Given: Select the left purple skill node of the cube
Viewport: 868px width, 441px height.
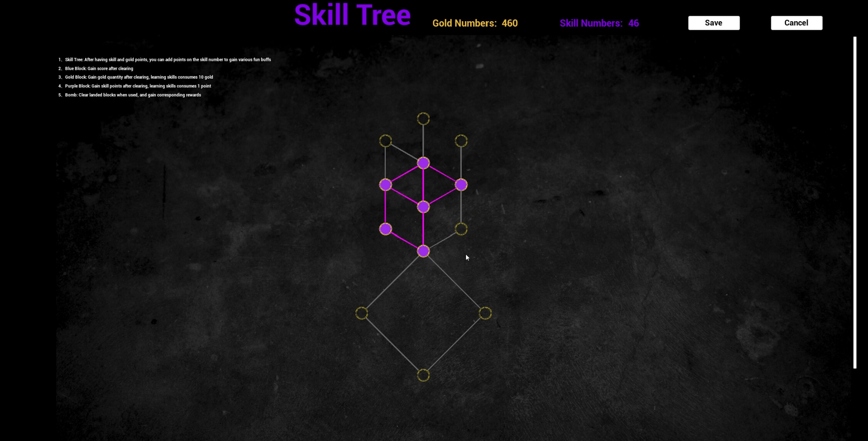Looking at the screenshot, I should (x=385, y=185).
